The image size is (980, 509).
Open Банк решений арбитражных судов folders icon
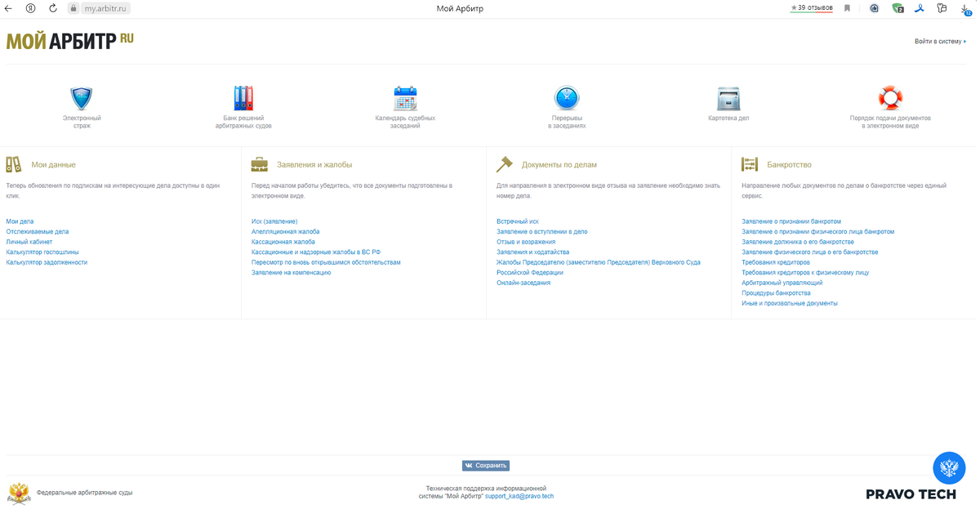click(x=243, y=98)
